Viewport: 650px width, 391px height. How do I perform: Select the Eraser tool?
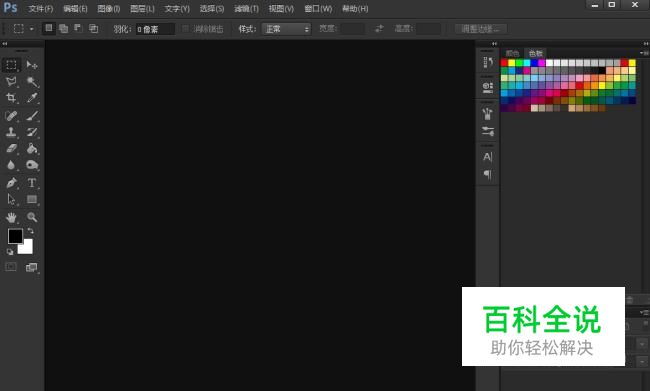pos(11,148)
